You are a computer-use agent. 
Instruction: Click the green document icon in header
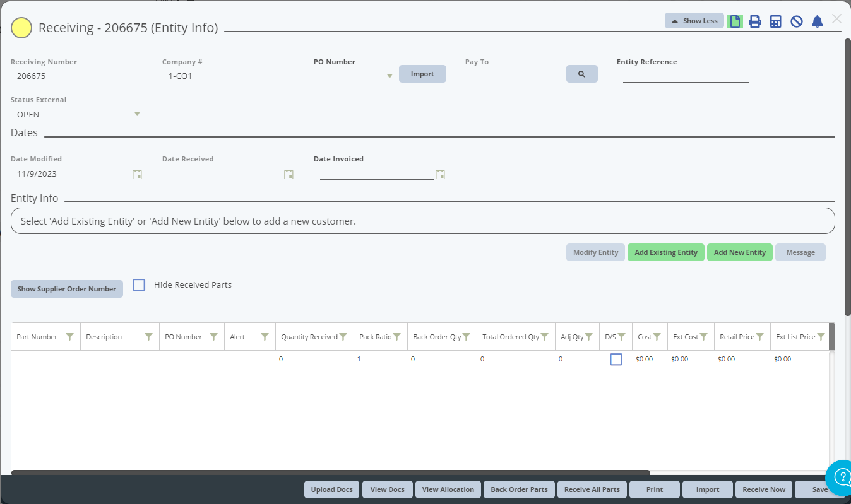pos(735,21)
